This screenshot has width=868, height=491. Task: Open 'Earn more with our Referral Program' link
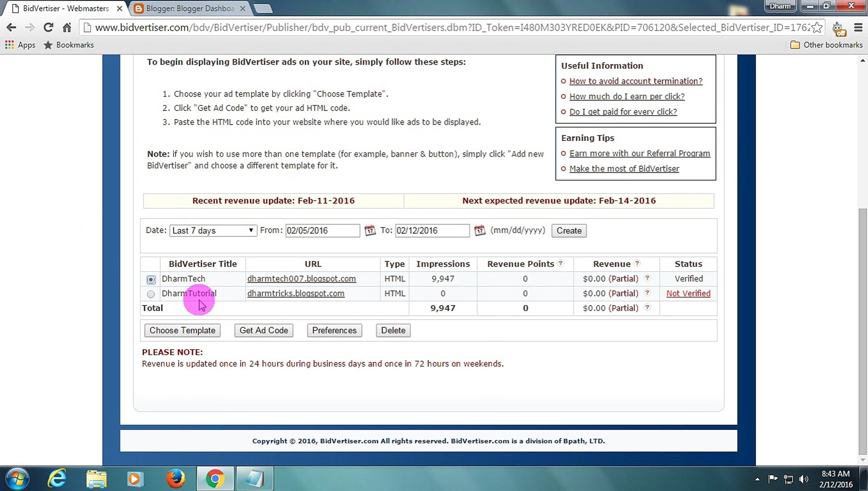coord(640,154)
